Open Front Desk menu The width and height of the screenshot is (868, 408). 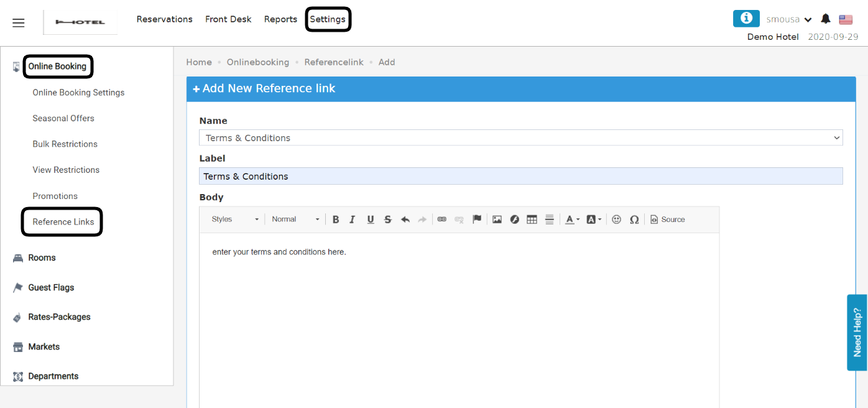coord(228,19)
